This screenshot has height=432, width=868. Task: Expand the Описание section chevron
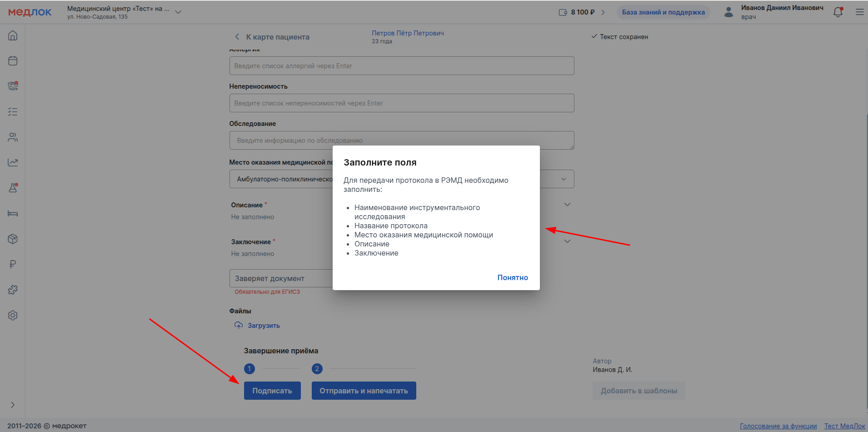point(567,205)
